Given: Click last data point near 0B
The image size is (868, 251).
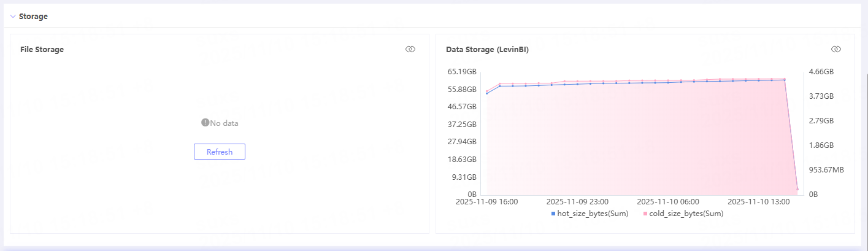Looking at the screenshot, I should [x=797, y=189].
